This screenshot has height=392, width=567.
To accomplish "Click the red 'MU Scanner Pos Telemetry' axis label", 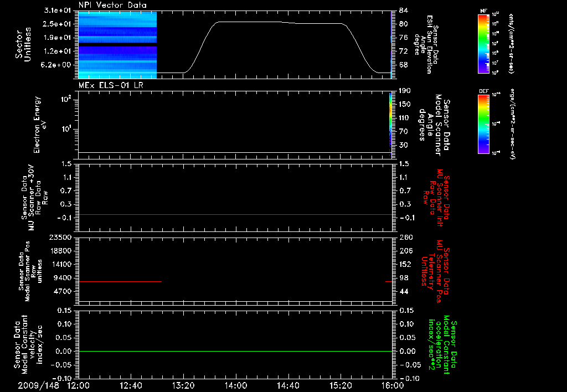I will pos(436,271).
